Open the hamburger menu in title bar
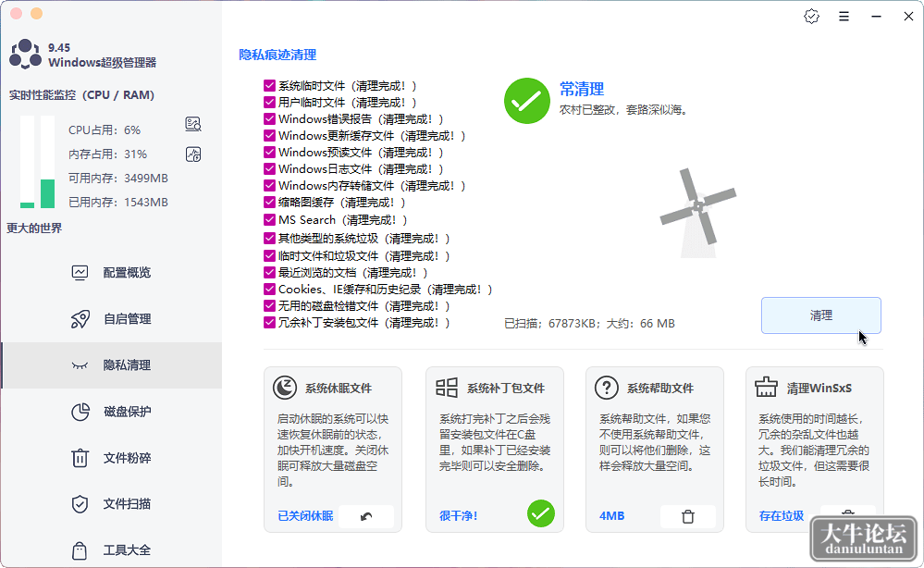924x568 pixels. pos(844,17)
